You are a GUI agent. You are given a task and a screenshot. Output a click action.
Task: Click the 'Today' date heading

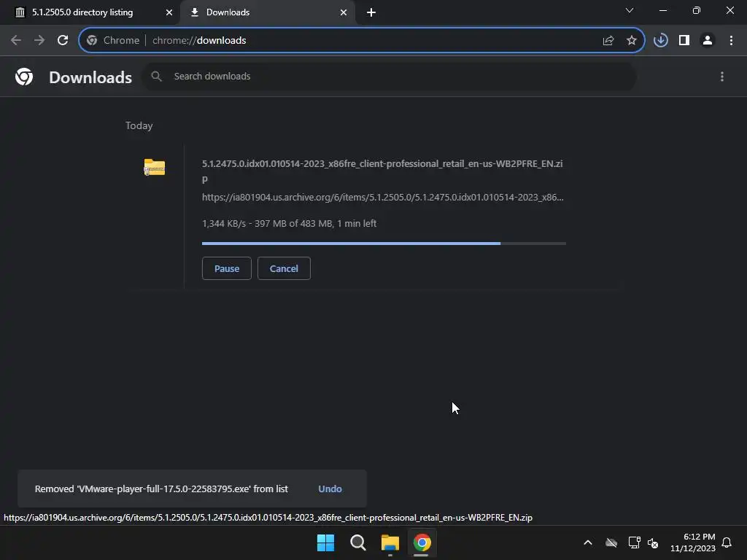(x=139, y=125)
